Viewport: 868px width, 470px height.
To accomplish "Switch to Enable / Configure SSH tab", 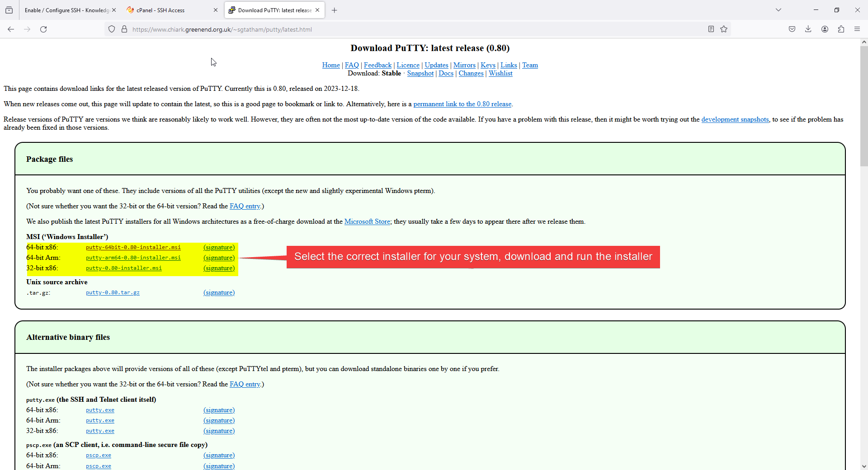I will [x=66, y=10].
